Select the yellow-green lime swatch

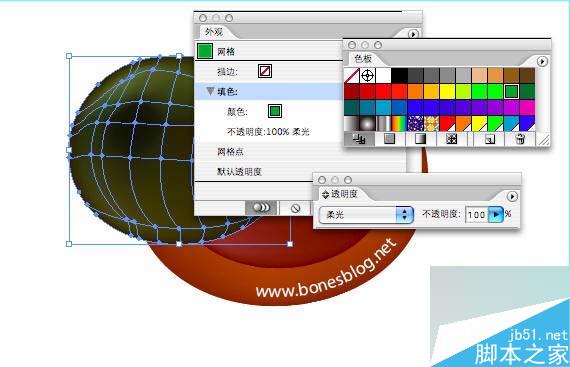coord(463,92)
